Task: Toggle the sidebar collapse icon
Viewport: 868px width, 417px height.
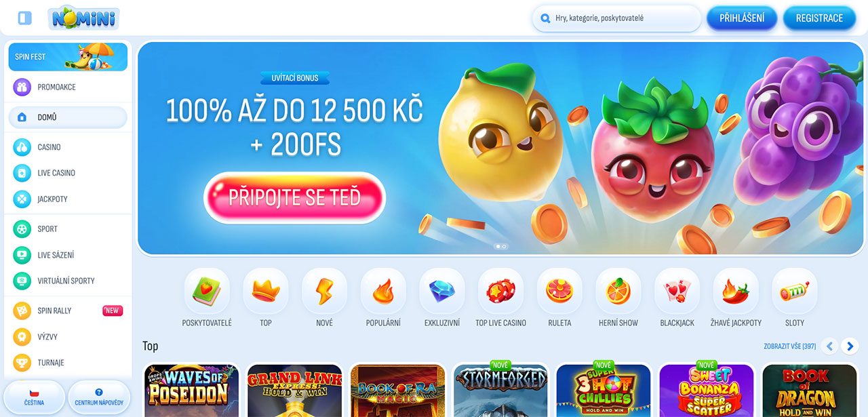Action: point(25,18)
